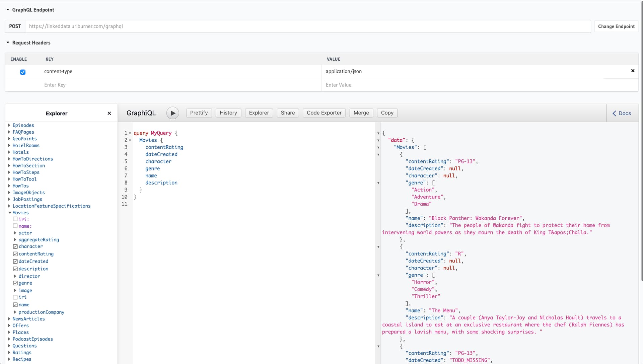Expand the actor field
This screenshot has width=643, height=364.
[x=15, y=233]
